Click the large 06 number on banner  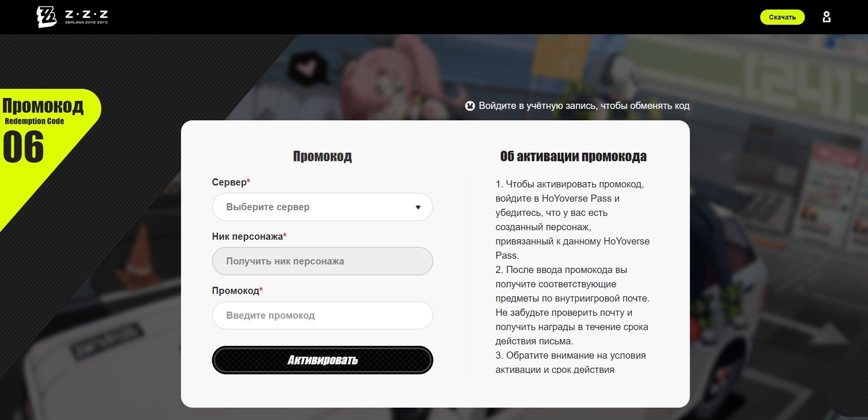[x=23, y=147]
